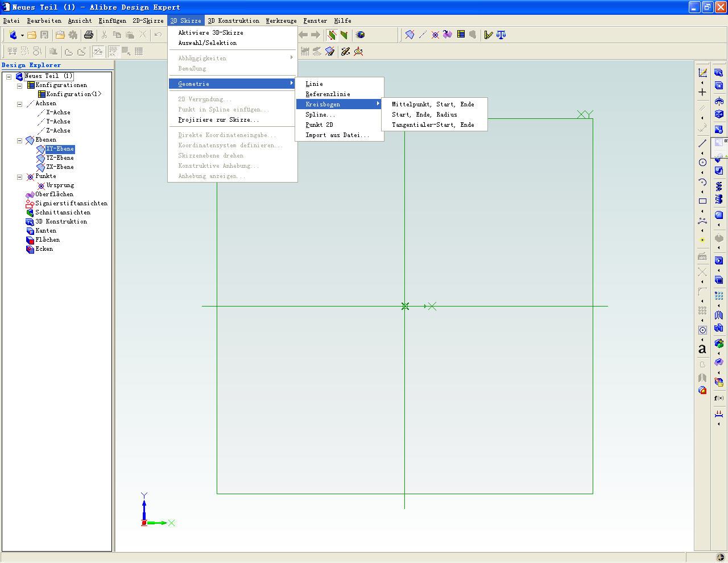
Task: Select ZX-Ebene in Design Explorer
Action: point(60,167)
